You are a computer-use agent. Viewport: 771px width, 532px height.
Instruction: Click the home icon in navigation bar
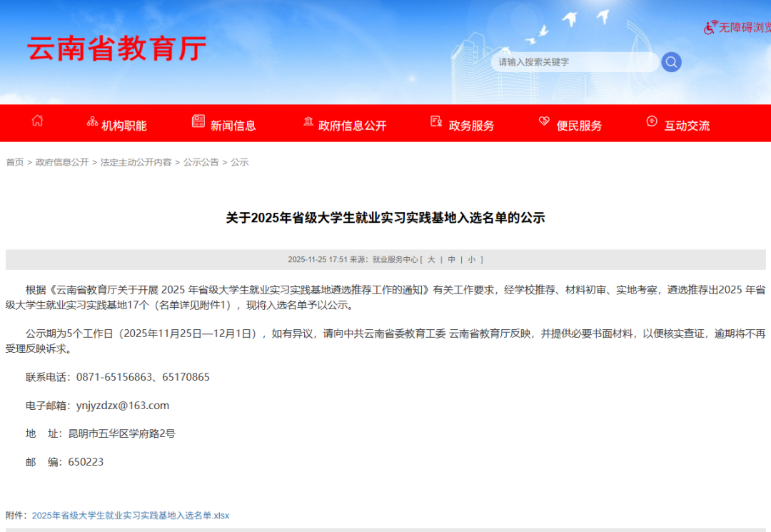click(x=37, y=121)
